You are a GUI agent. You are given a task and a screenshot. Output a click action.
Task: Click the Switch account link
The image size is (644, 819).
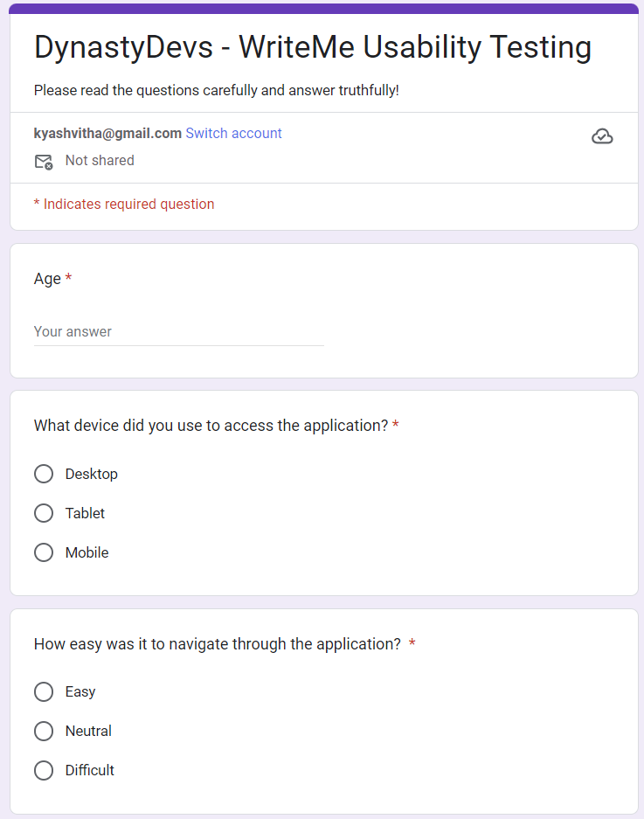click(233, 134)
